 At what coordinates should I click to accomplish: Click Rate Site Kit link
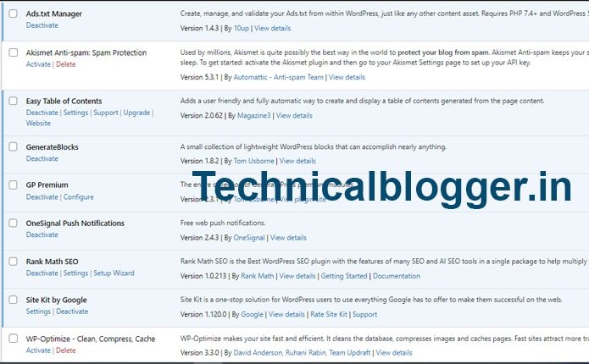pos(329,314)
